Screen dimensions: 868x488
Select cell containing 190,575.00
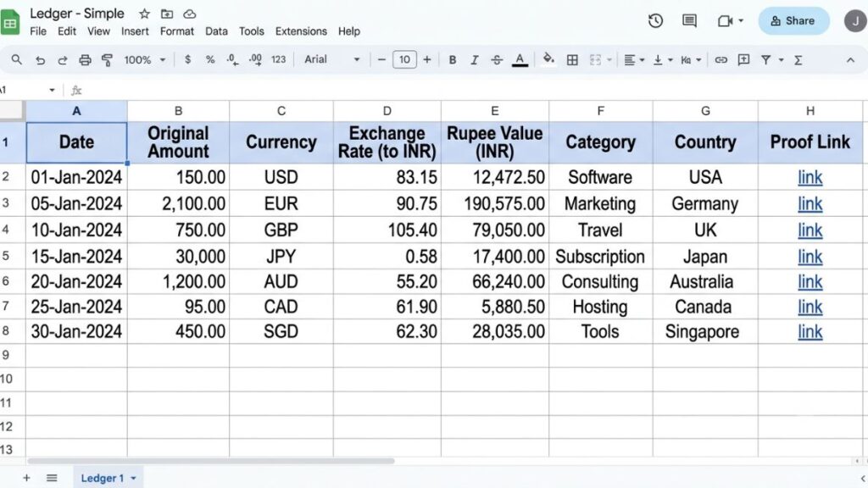tap(495, 203)
